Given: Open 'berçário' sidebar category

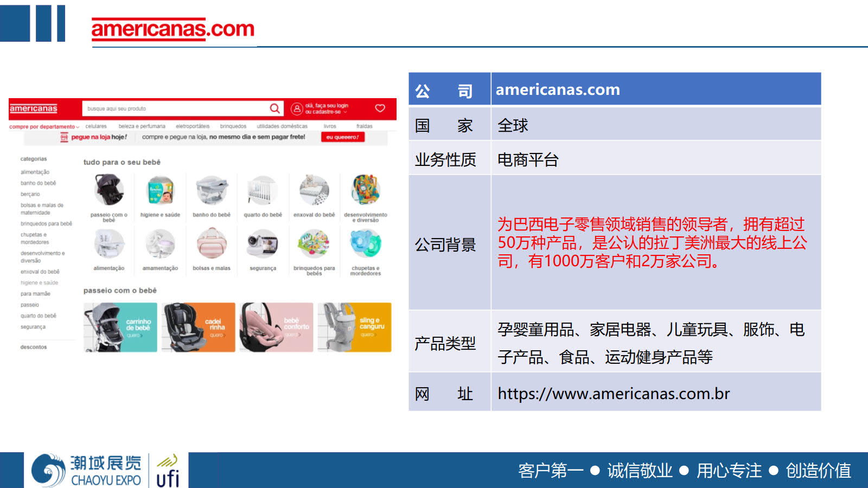Looking at the screenshot, I should pos(30,194).
